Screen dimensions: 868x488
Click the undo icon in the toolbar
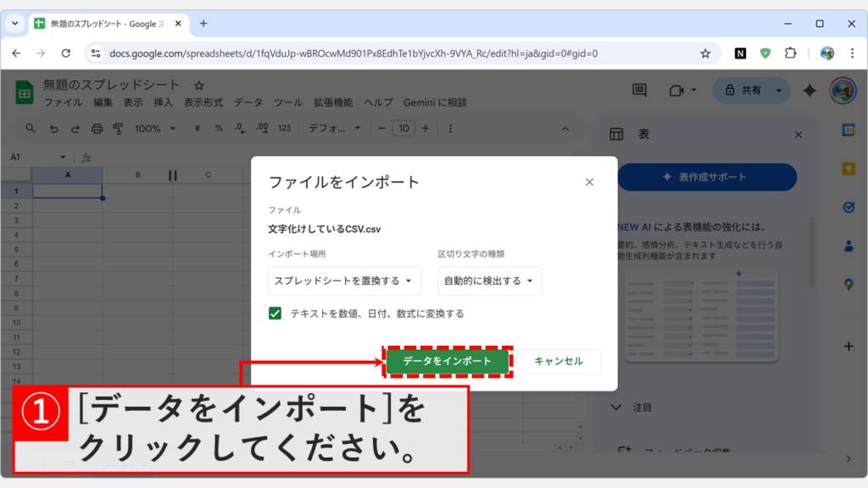(54, 130)
